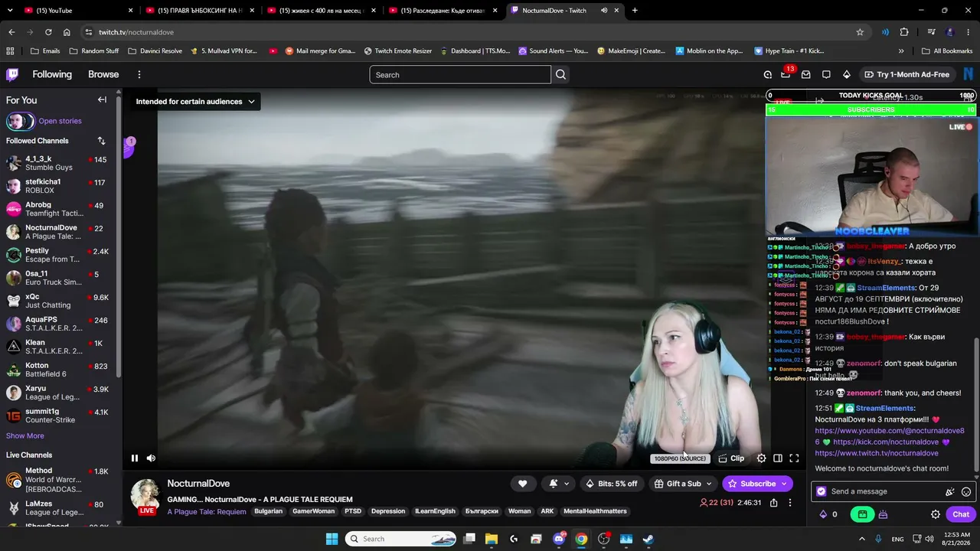Image resolution: width=980 pixels, height=551 pixels.
Task: Show hidden system tray icons
Action: pyautogui.click(x=861, y=539)
